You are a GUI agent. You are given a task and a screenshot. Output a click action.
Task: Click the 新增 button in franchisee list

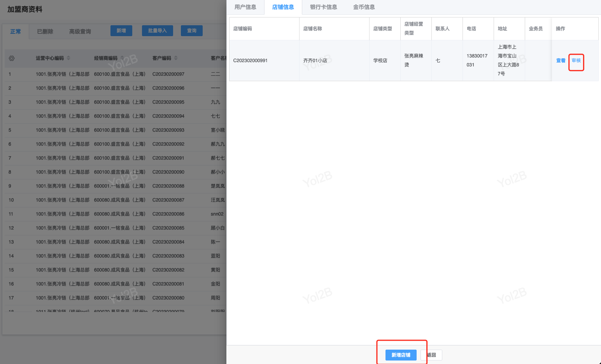point(121,31)
